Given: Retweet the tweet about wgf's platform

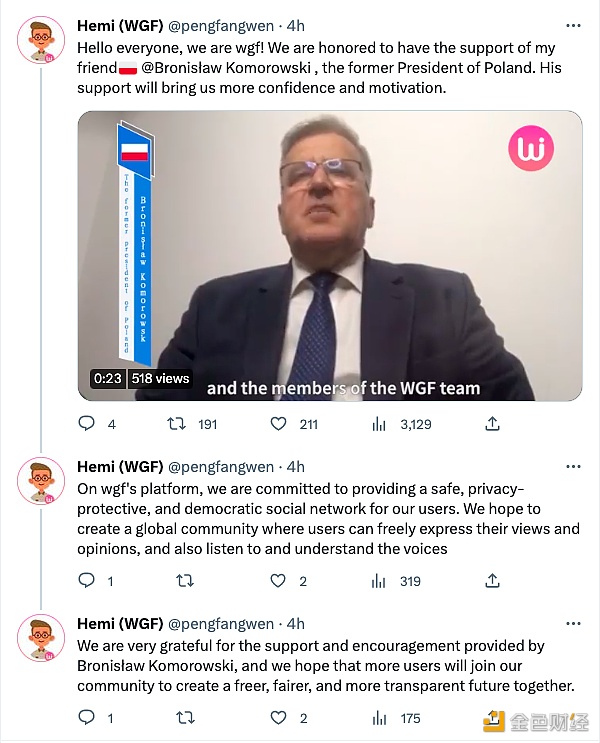Looking at the screenshot, I should point(184,581).
